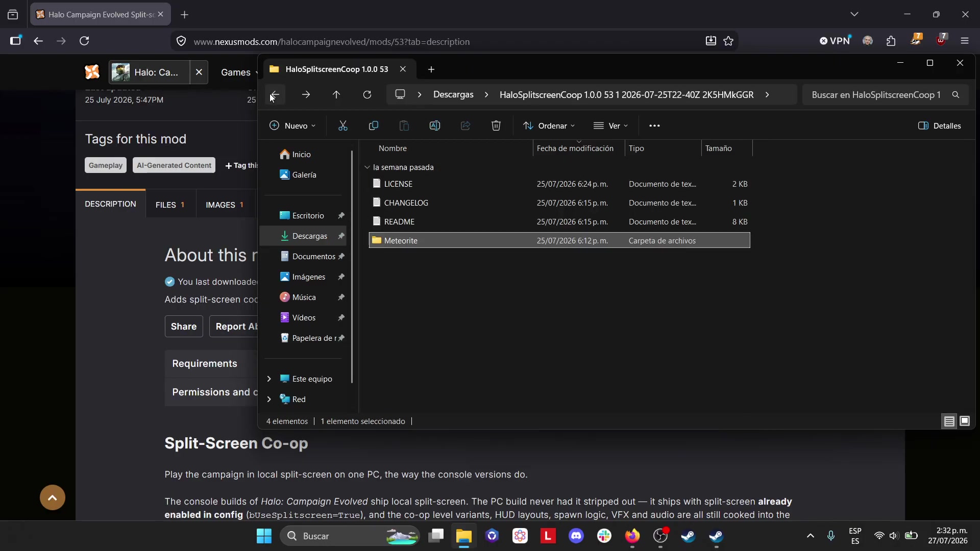The width and height of the screenshot is (980, 551).
Task: Click the scroll-to-top orange arrow button
Action: [53, 497]
